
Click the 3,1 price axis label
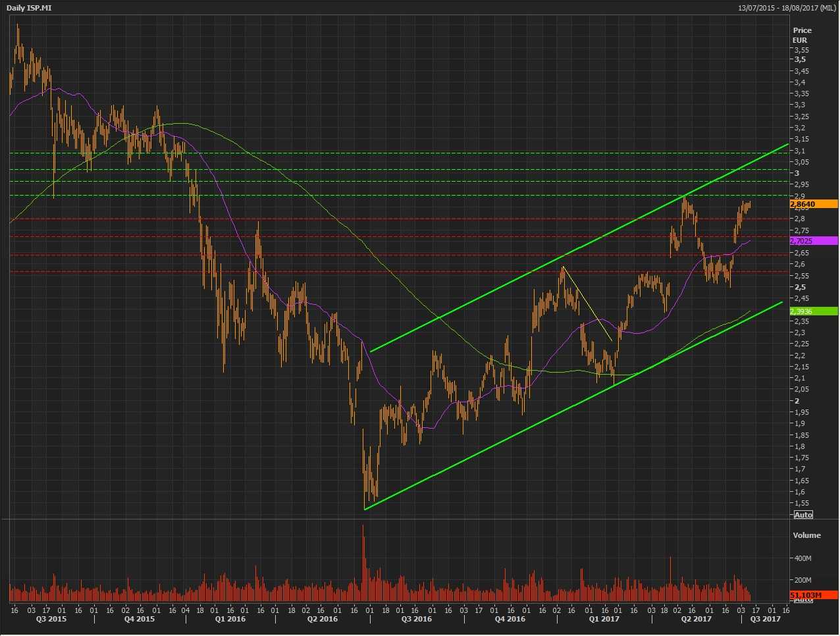[800, 151]
